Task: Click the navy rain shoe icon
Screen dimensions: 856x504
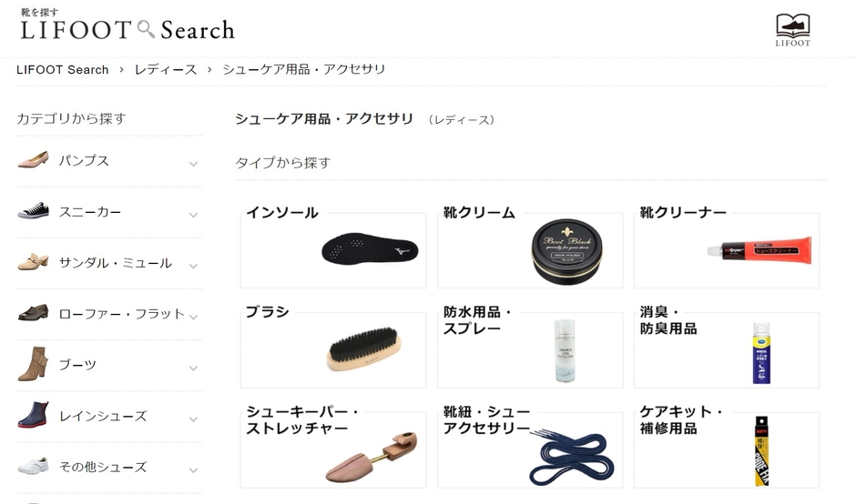Action: (x=33, y=415)
